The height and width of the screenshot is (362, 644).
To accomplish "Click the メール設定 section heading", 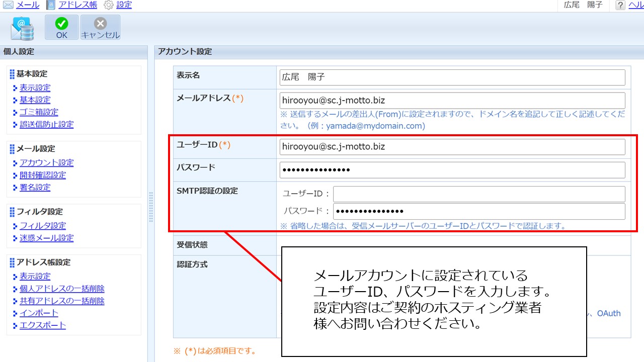I will 36,149.
